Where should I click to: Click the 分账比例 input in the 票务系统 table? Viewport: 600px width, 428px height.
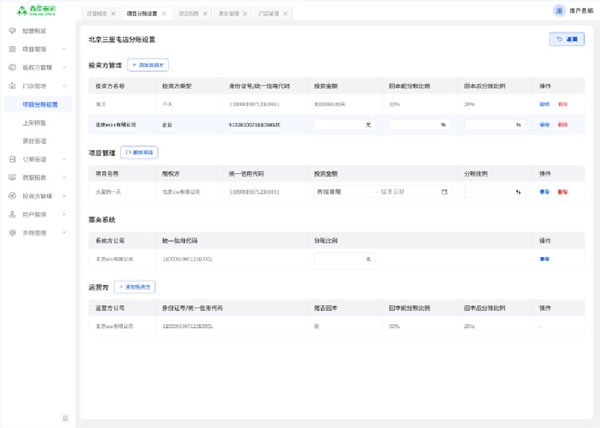(342, 258)
